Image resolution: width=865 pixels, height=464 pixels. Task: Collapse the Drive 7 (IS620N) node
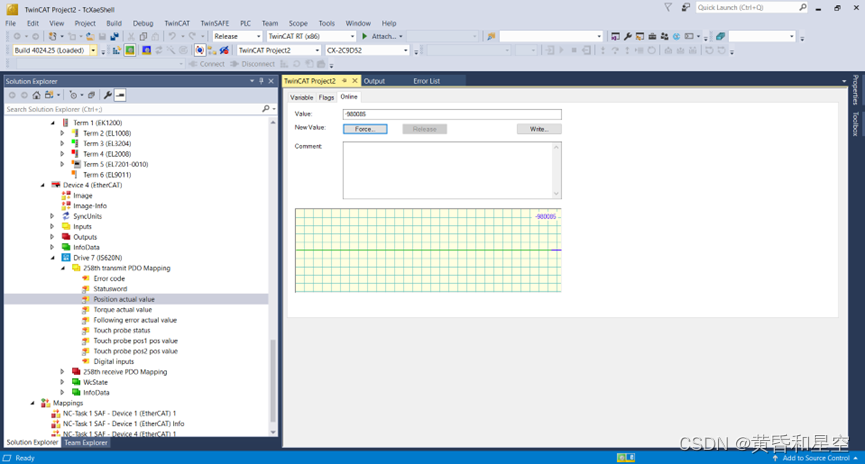(x=53, y=258)
